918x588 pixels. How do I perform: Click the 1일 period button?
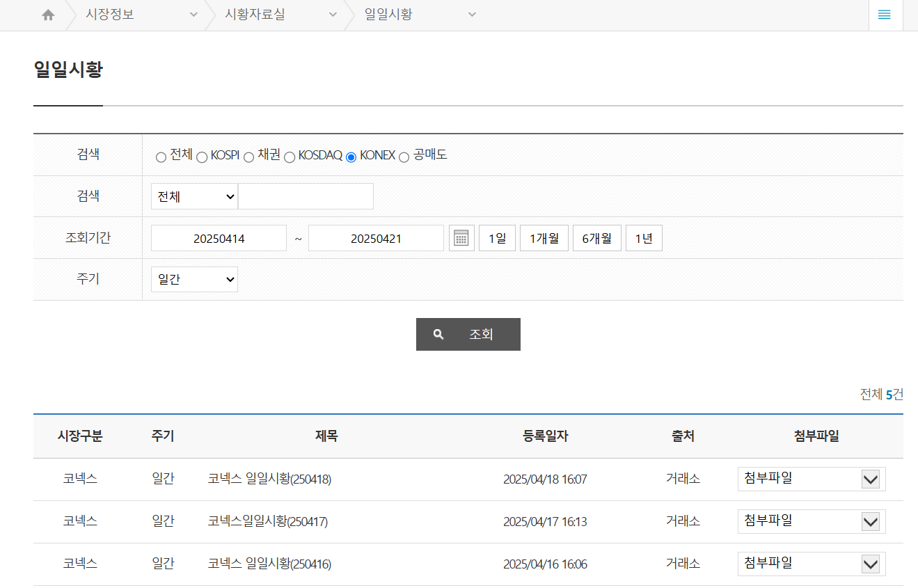[496, 237]
